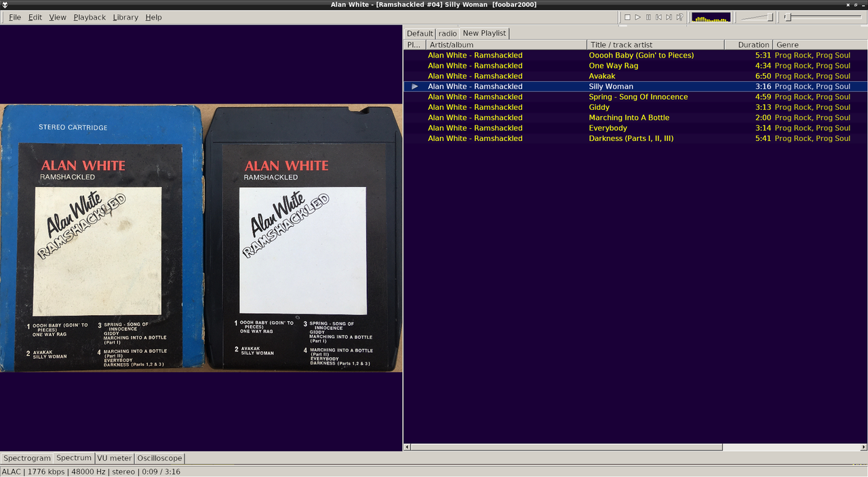Select the playing track Silly Woman
868x477 pixels.
point(635,87)
